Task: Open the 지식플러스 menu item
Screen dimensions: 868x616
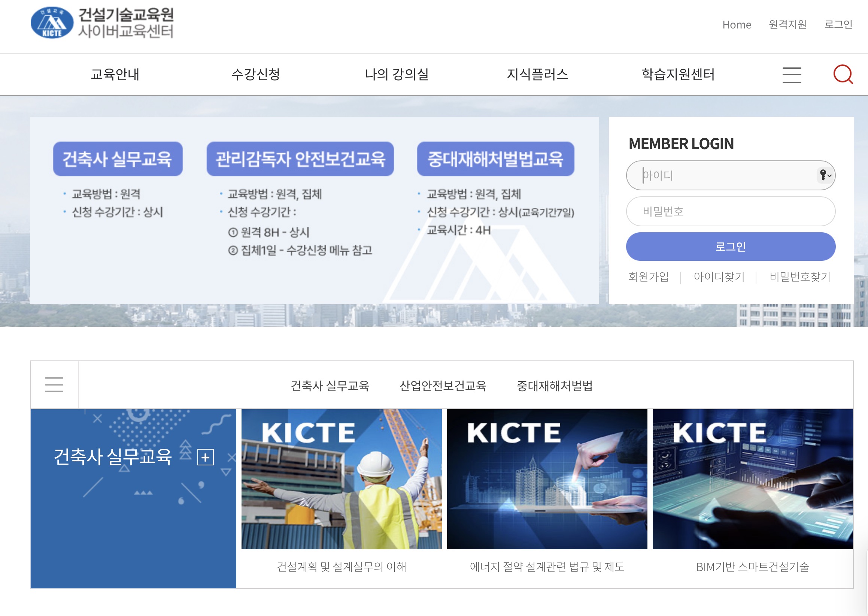Action: (537, 75)
